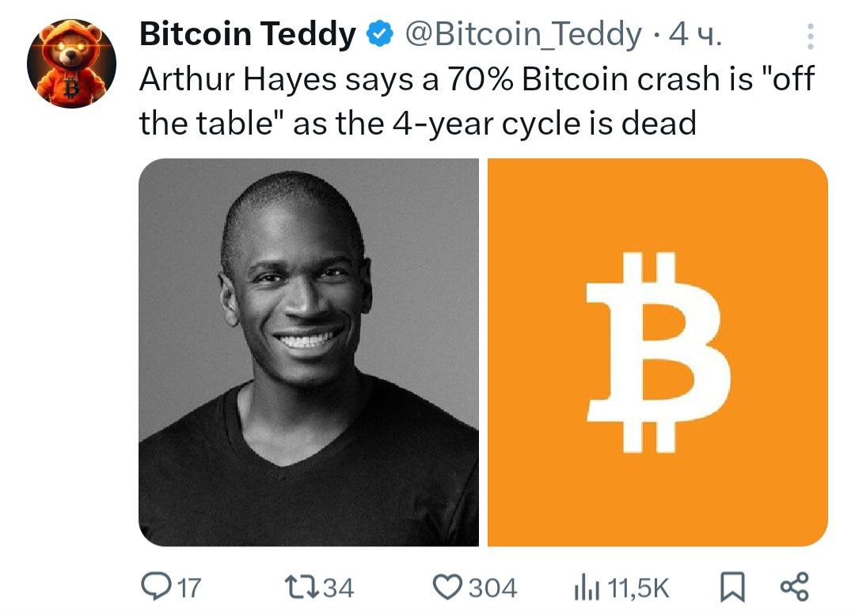
Task: Click the retweet count "34"
Action: point(339,588)
